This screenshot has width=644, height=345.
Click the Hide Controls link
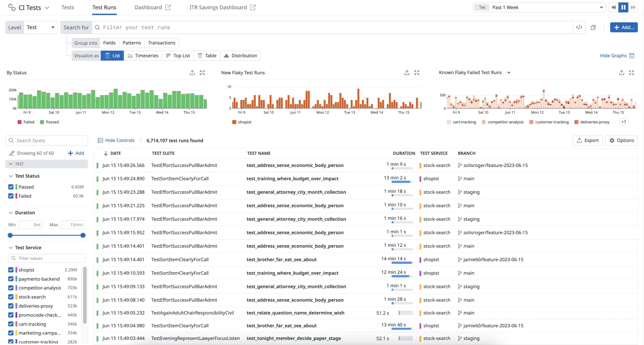coord(120,140)
